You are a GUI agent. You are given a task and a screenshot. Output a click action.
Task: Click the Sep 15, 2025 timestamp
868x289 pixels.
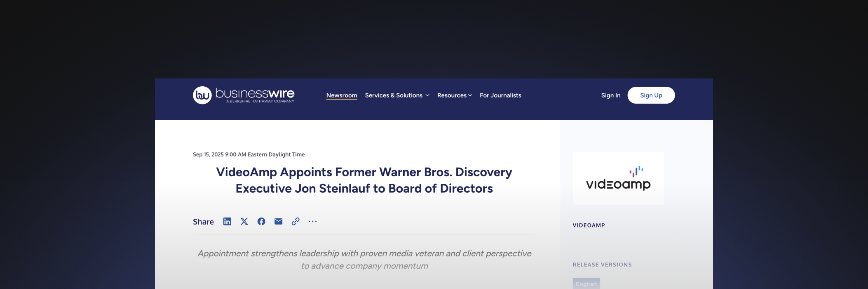tap(249, 154)
